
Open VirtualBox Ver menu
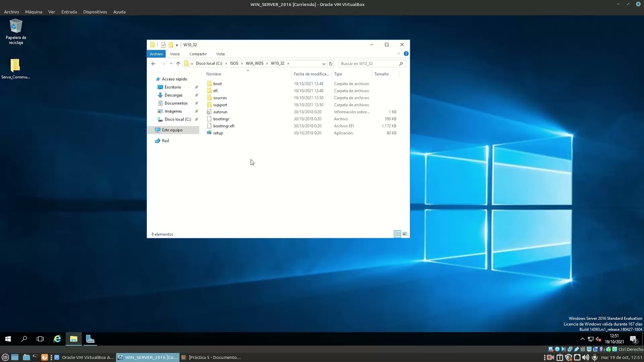pyautogui.click(x=51, y=12)
